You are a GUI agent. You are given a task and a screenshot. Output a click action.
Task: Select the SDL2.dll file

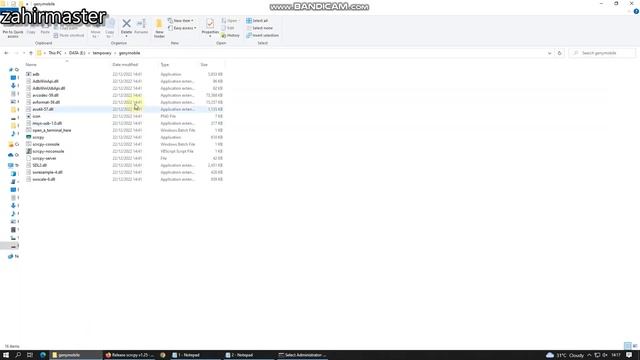pyautogui.click(x=40, y=165)
